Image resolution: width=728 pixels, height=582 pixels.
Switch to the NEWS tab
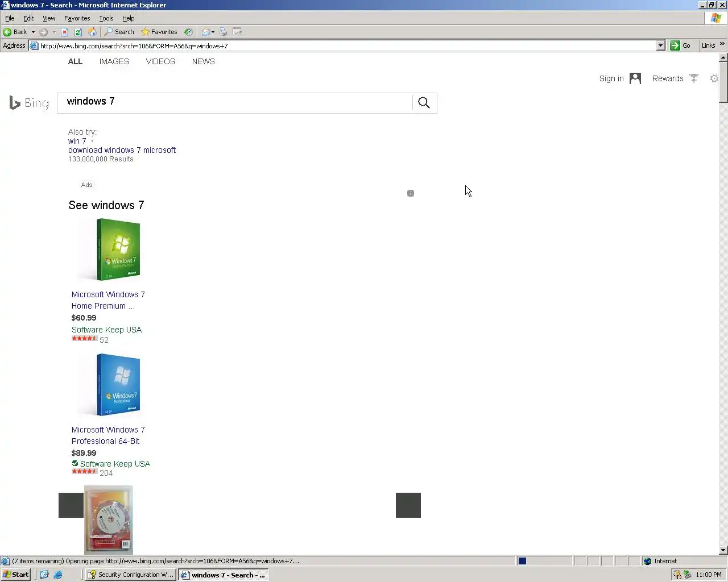click(x=203, y=61)
